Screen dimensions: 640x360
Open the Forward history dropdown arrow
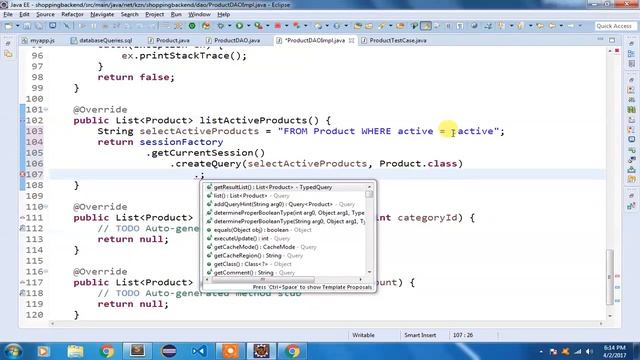point(580,26)
